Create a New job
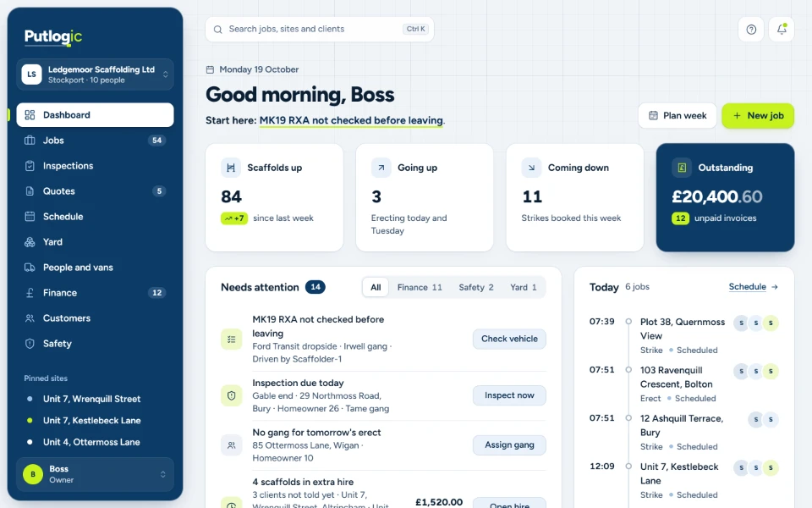812x508 pixels. point(758,116)
